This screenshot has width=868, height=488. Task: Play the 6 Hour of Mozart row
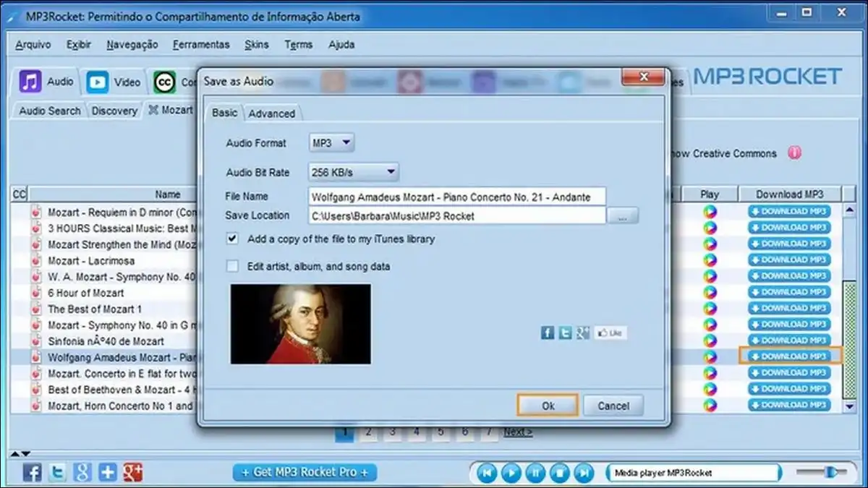[x=710, y=292]
